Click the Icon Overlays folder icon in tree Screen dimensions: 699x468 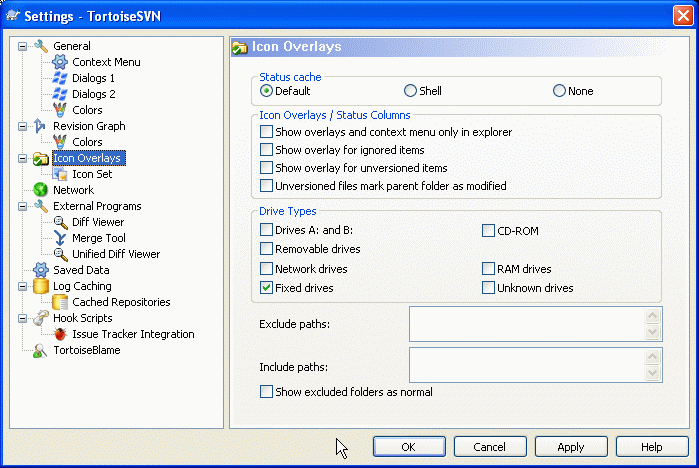(41, 158)
